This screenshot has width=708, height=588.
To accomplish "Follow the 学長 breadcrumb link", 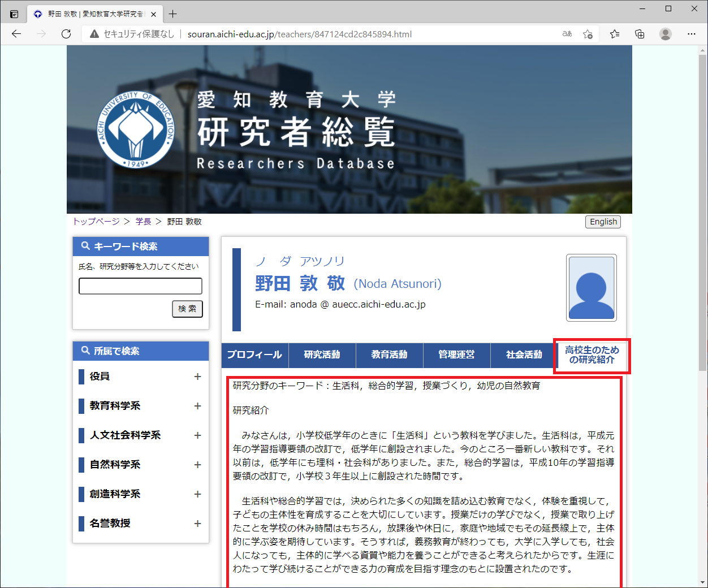I will coord(143,222).
